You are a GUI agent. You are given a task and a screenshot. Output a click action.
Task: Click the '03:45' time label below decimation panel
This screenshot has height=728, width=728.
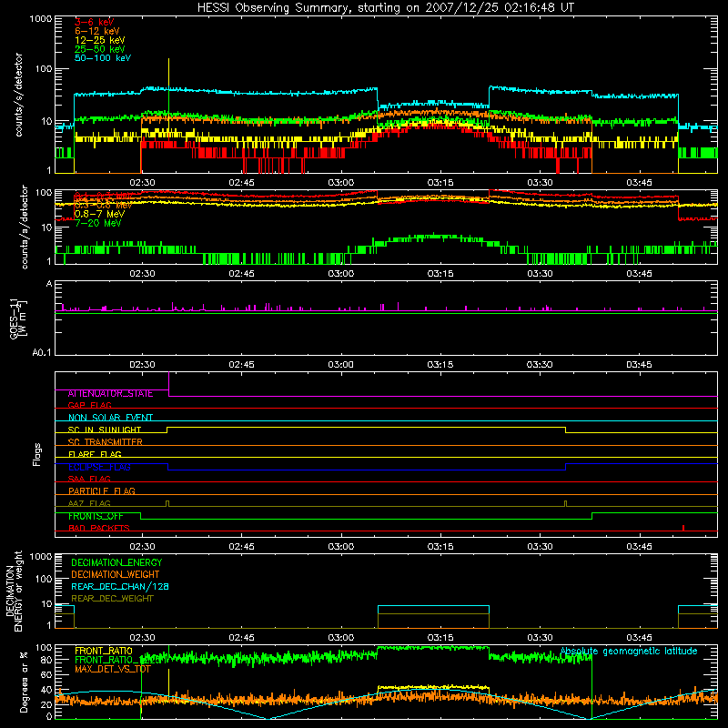click(x=639, y=638)
